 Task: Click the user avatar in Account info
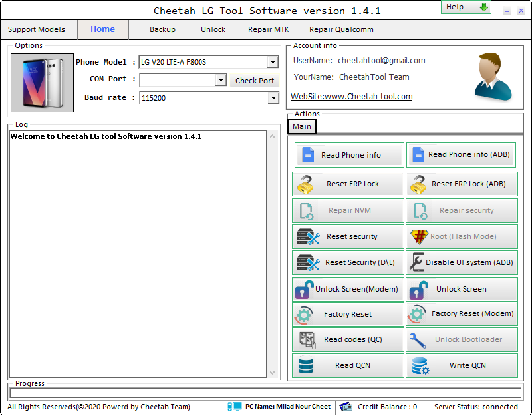(x=493, y=77)
